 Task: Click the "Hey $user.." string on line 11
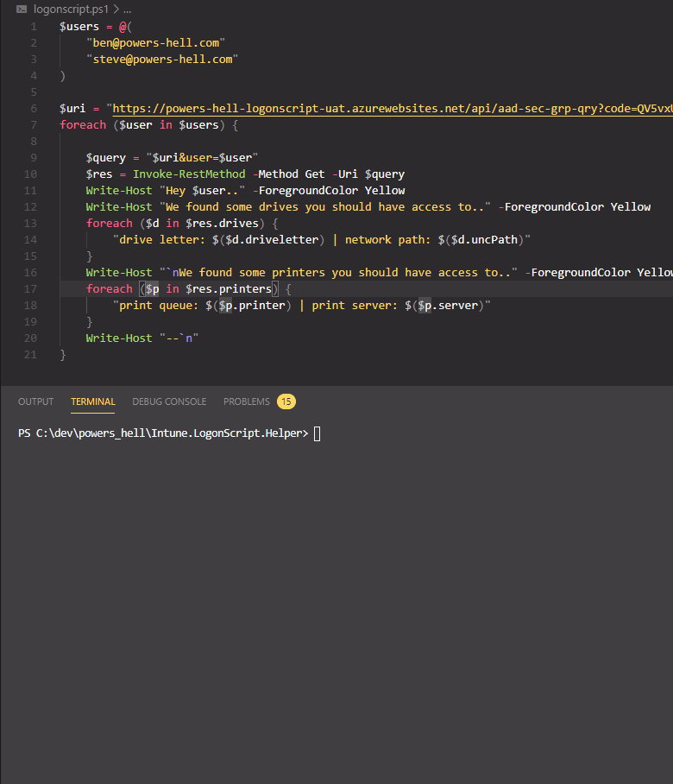point(203,191)
